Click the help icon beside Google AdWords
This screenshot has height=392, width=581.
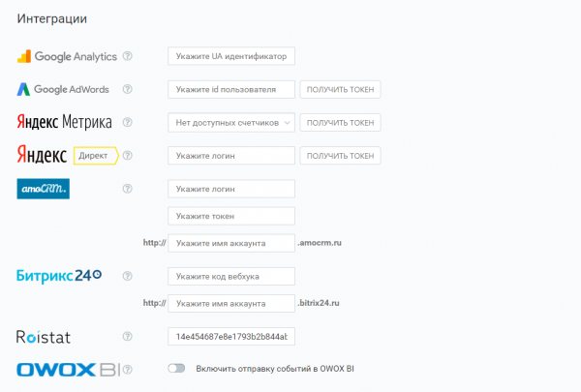[128, 89]
